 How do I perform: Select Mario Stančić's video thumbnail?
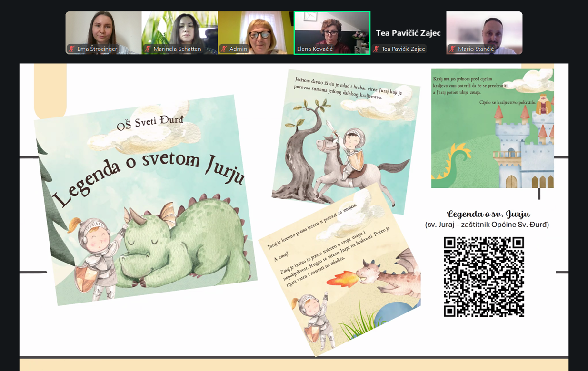(484, 29)
